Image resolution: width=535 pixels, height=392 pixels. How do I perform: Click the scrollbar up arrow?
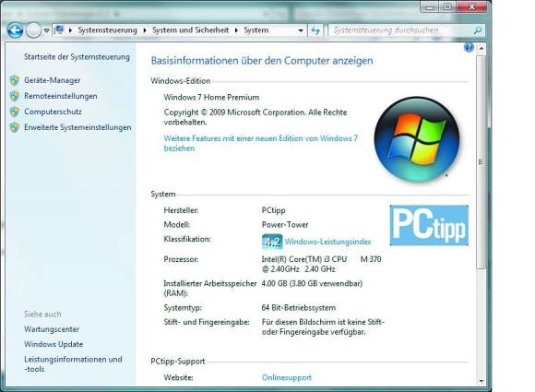coord(481,49)
